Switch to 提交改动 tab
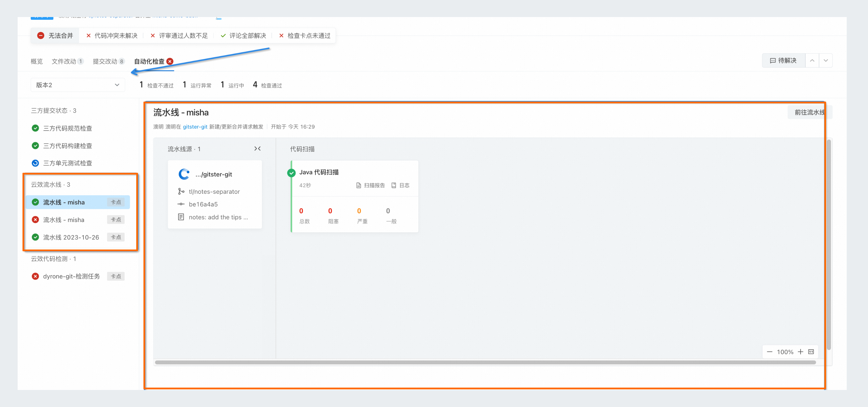This screenshot has width=868, height=407. point(108,61)
